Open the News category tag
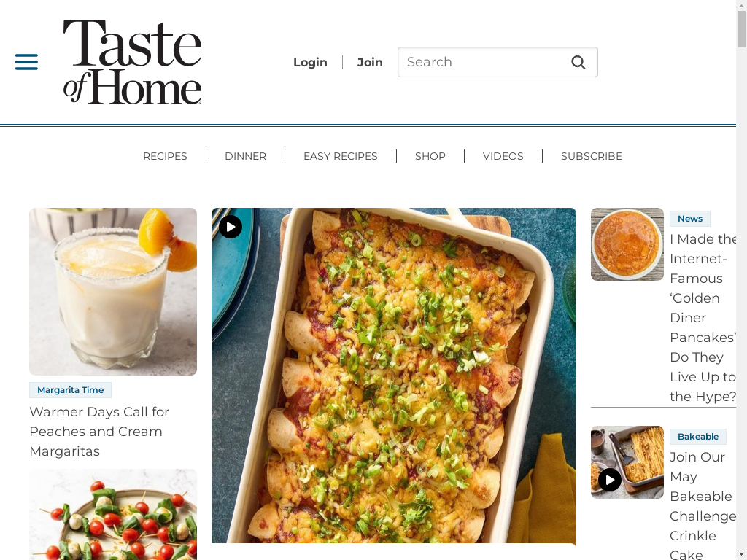 (690, 219)
